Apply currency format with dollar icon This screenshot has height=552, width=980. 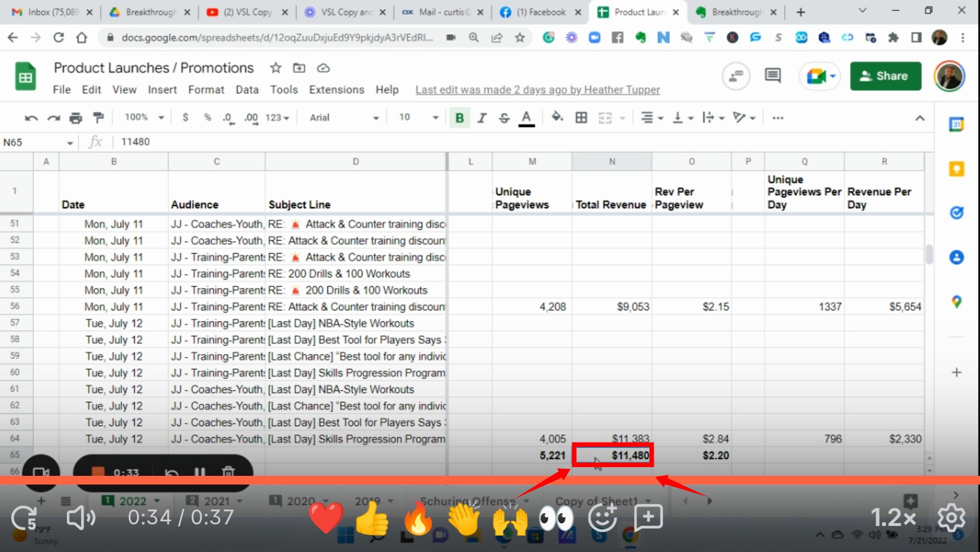[185, 118]
